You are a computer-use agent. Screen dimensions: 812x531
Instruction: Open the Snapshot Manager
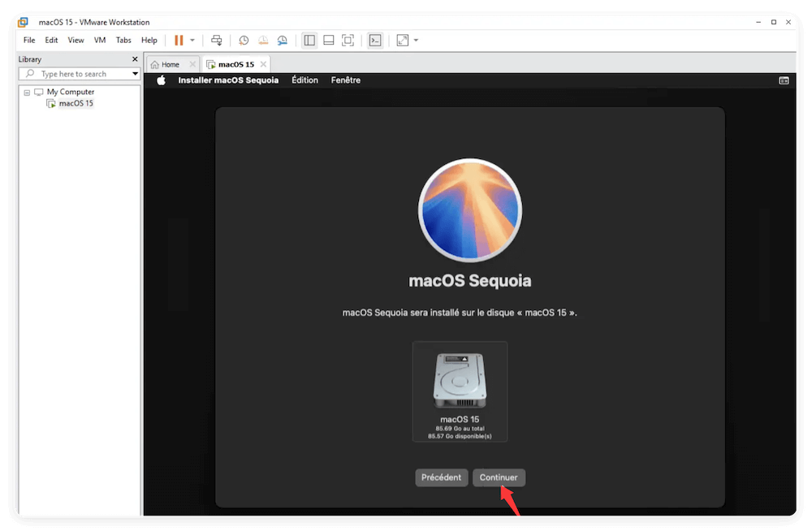282,39
